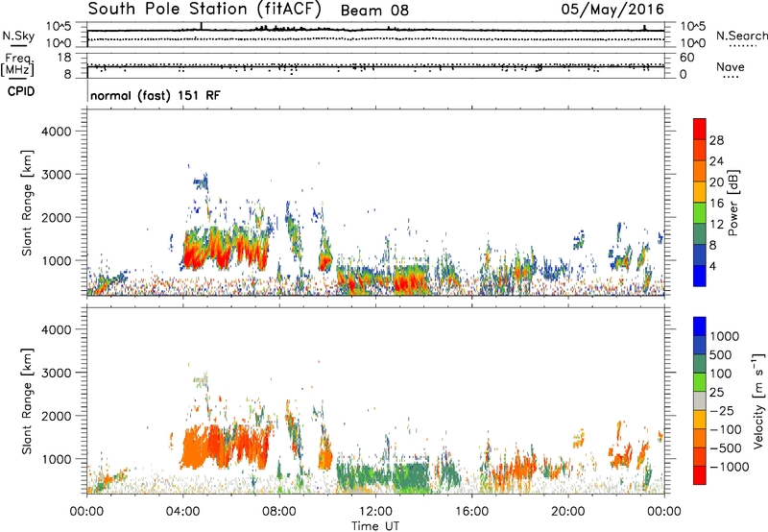
Task: Click the 3000 label on velocity panel axis
Action: point(57,373)
